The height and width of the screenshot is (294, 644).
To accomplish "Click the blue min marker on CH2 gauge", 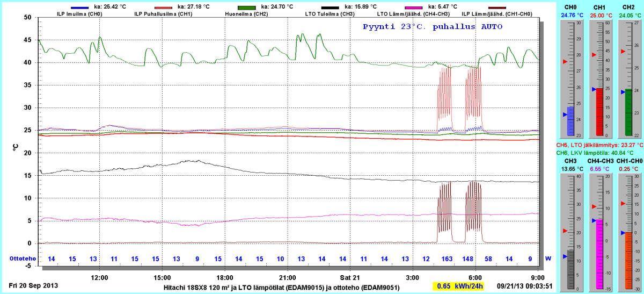I will point(623,91).
